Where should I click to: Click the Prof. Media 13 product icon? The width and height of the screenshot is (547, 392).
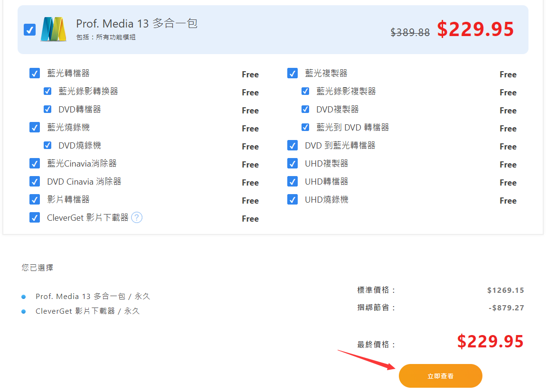53,29
